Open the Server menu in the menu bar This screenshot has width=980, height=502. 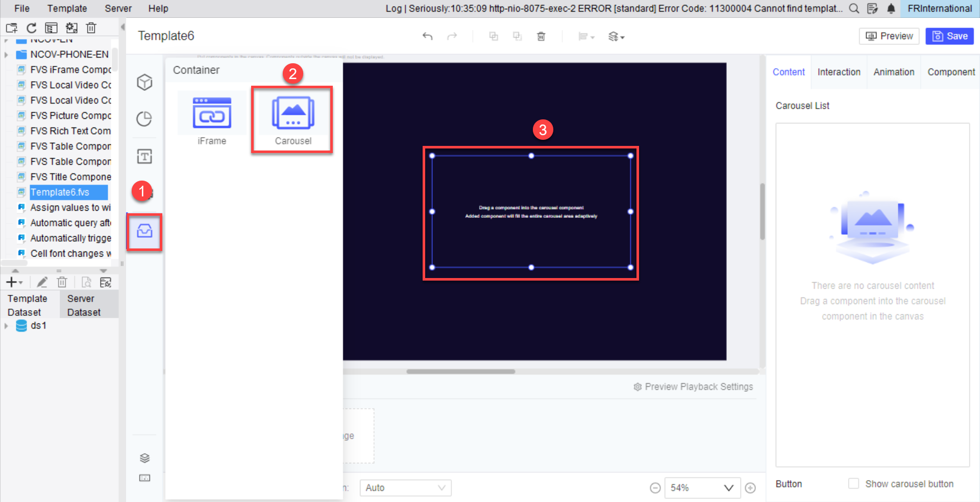(x=117, y=8)
